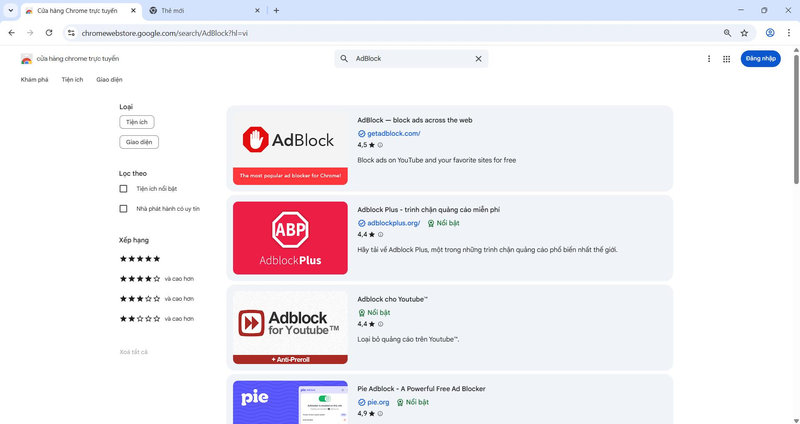Switch to the 'Thẻ mới' tab
This screenshot has width=800, height=424.
coord(205,11)
